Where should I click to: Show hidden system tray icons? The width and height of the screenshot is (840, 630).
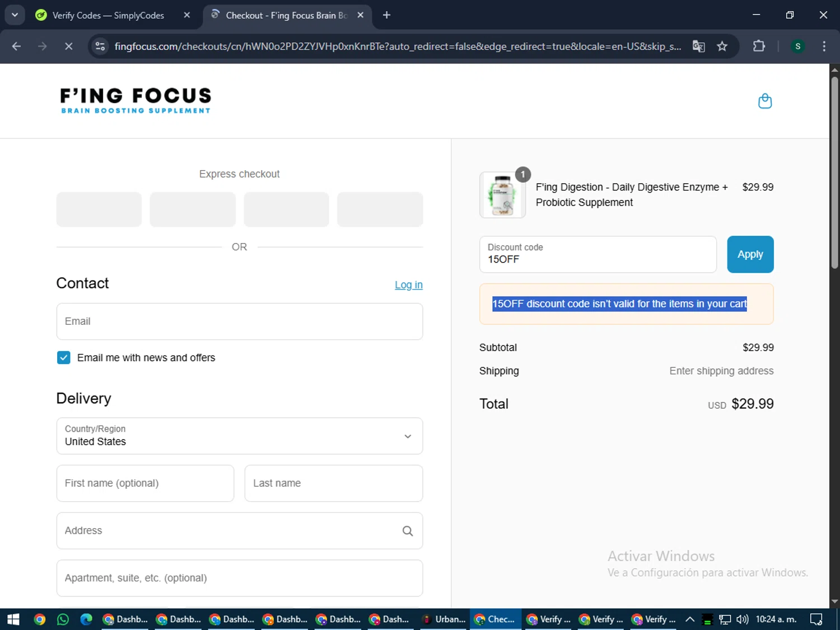click(x=690, y=619)
